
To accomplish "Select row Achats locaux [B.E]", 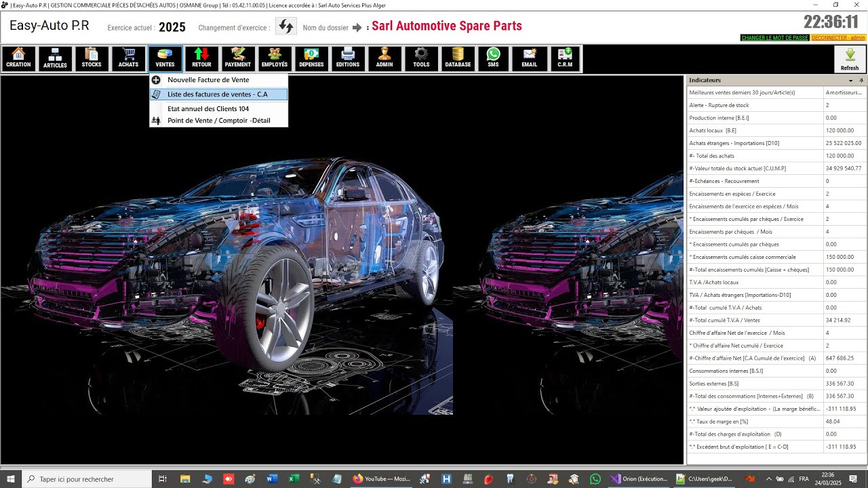I will pos(776,130).
